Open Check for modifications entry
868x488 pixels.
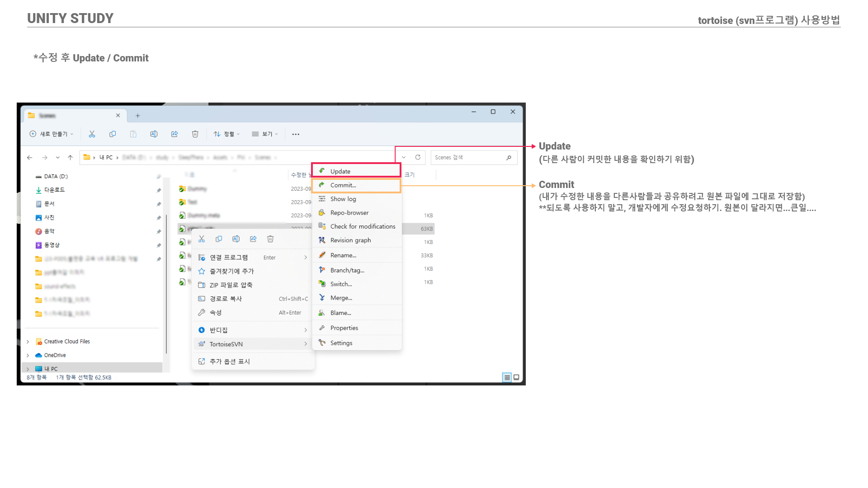click(363, 226)
